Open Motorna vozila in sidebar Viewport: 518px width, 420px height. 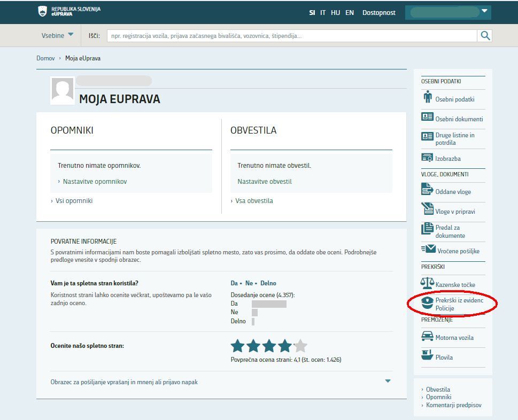pyautogui.click(x=454, y=338)
